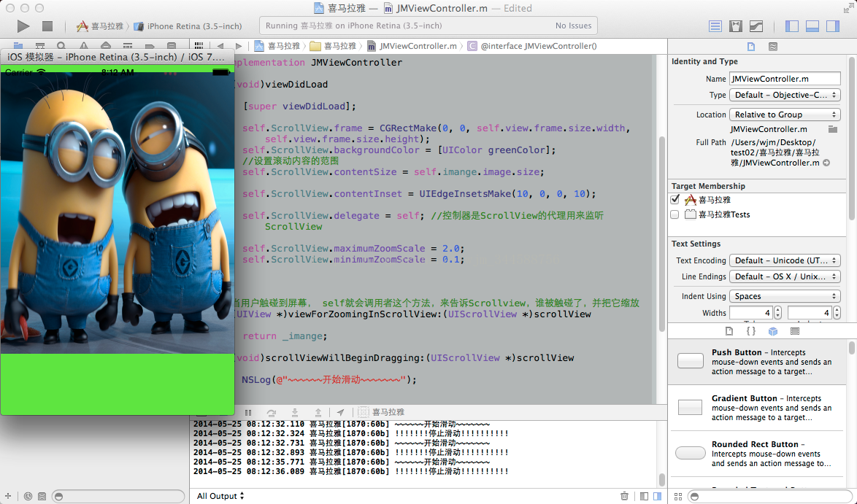The height and width of the screenshot is (504, 857).
Task: Click the tab width stepper
Action: tap(777, 313)
